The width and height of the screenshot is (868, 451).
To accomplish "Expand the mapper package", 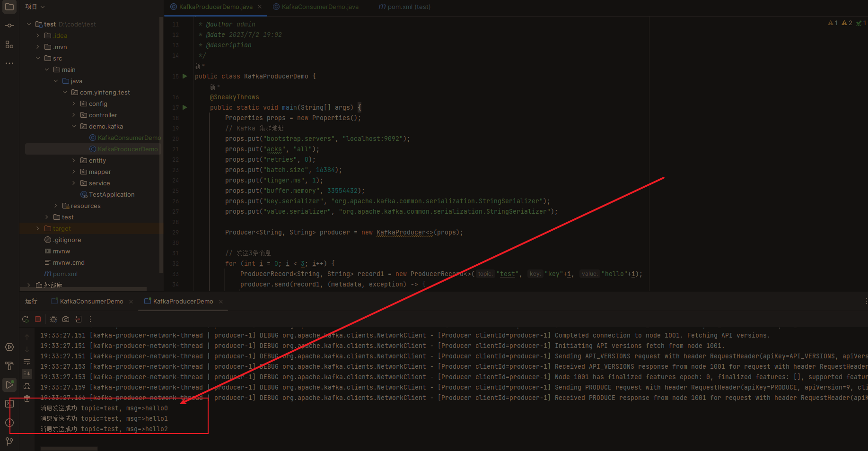I will click(x=74, y=172).
